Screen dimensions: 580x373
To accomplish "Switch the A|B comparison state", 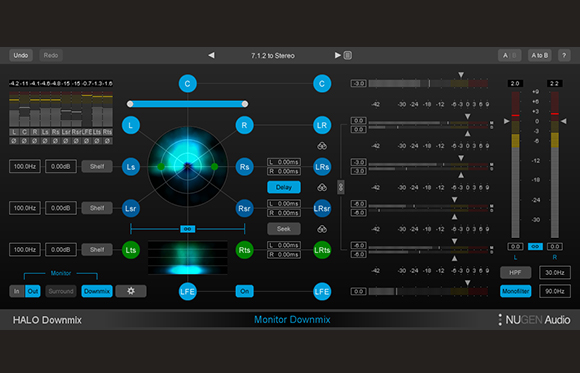I will [x=510, y=56].
